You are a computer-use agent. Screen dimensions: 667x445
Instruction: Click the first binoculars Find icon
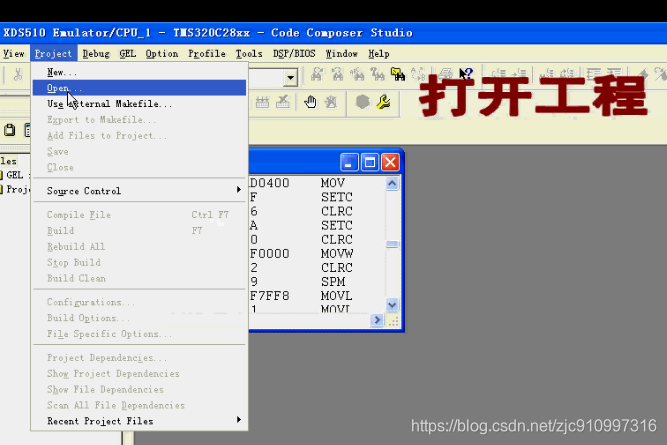[316, 74]
